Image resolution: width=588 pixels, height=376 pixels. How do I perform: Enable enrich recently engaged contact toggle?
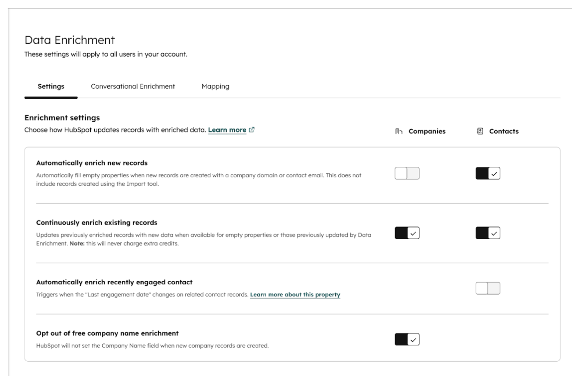[x=488, y=288]
